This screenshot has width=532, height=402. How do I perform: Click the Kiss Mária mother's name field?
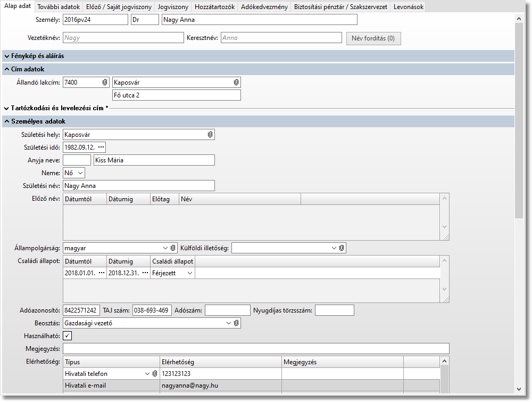click(x=154, y=160)
